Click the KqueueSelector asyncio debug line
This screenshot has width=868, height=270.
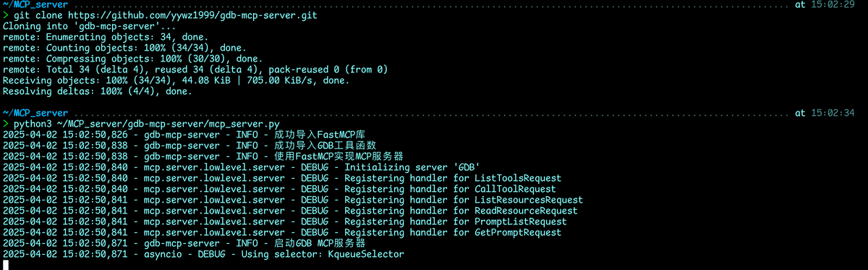coord(203,254)
